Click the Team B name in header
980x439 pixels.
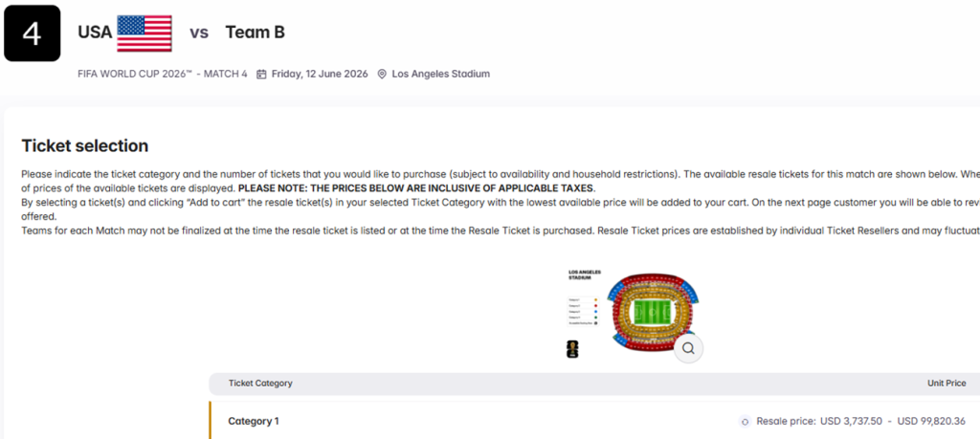[x=255, y=33]
